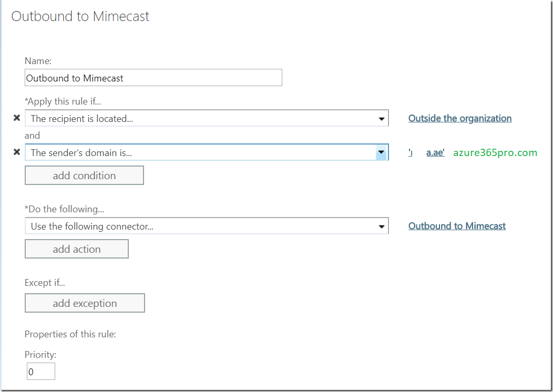Click the add action button
This screenshot has height=392, width=553.
pyautogui.click(x=77, y=249)
